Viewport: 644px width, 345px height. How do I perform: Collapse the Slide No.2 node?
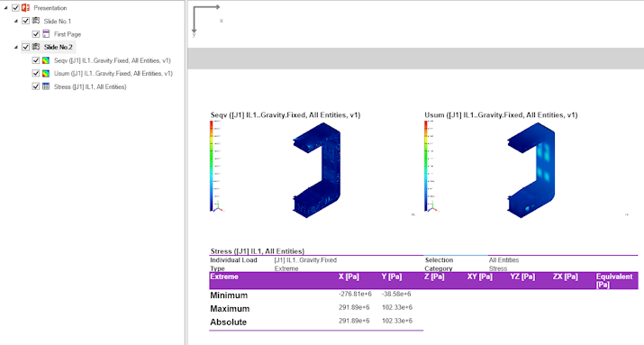coord(16,47)
